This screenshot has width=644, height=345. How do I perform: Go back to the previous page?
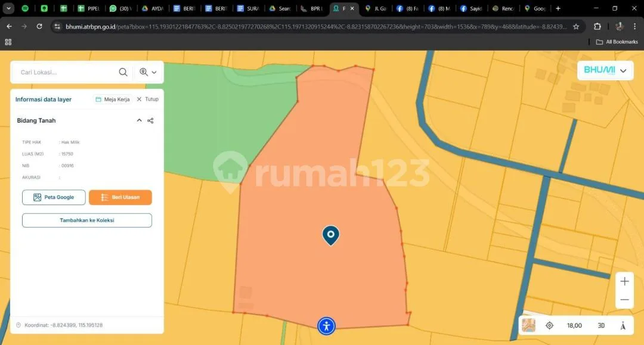(9, 26)
